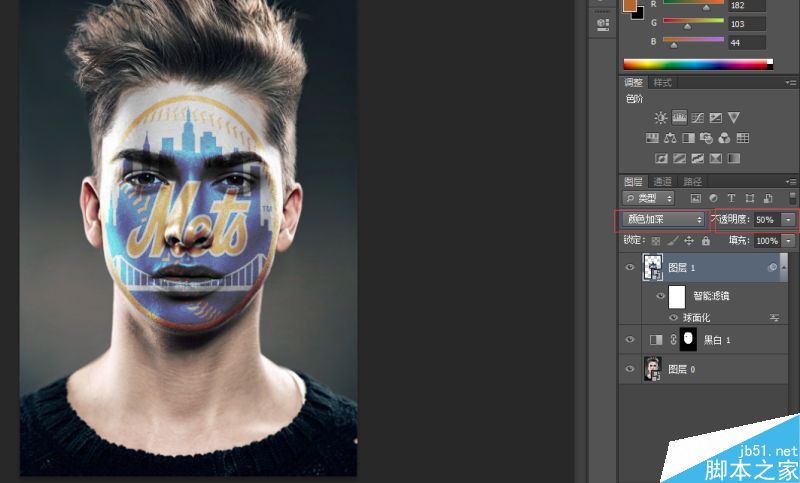Hide the 图层 0 layer

click(630, 369)
